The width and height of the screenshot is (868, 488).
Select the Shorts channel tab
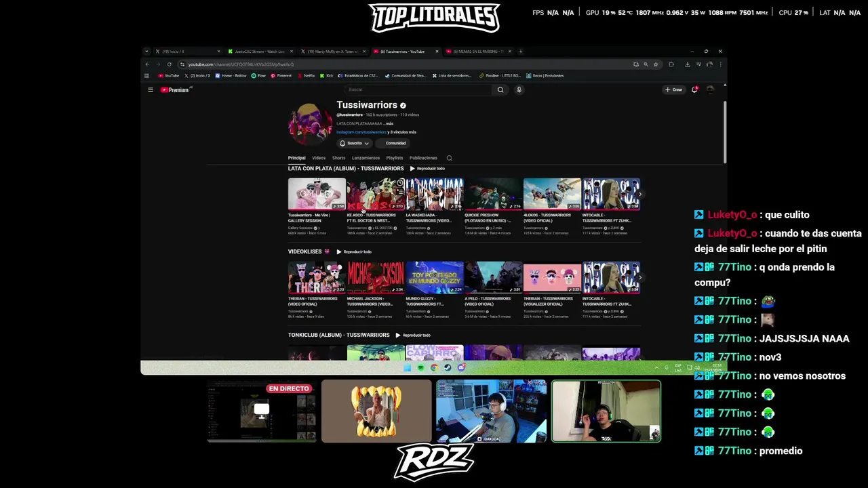pyautogui.click(x=338, y=158)
